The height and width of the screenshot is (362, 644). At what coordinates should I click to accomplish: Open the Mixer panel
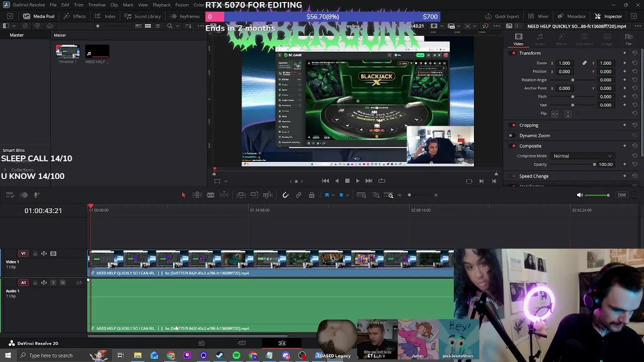tap(538, 16)
